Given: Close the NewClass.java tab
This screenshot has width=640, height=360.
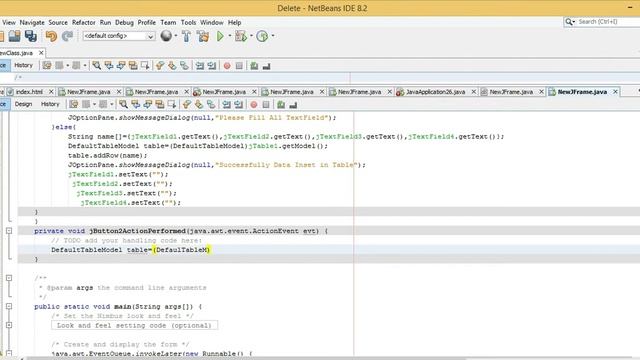Looking at the screenshot, I should click(x=41, y=53).
